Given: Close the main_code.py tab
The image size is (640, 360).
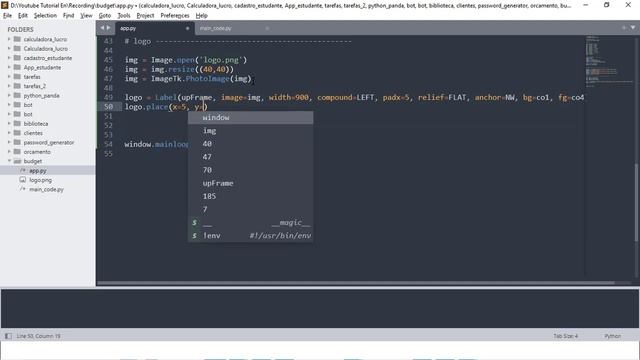Looking at the screenshot, I should pyautogui.click(x=267, y=29).
